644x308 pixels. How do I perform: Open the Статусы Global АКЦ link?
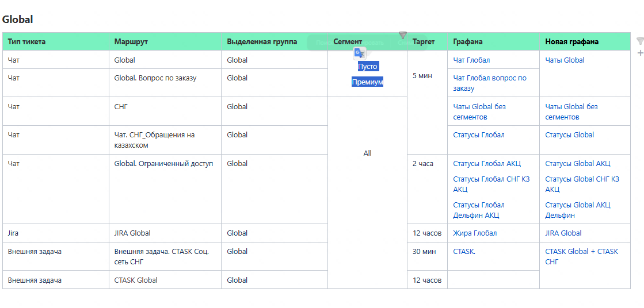[x=578, y=163]
